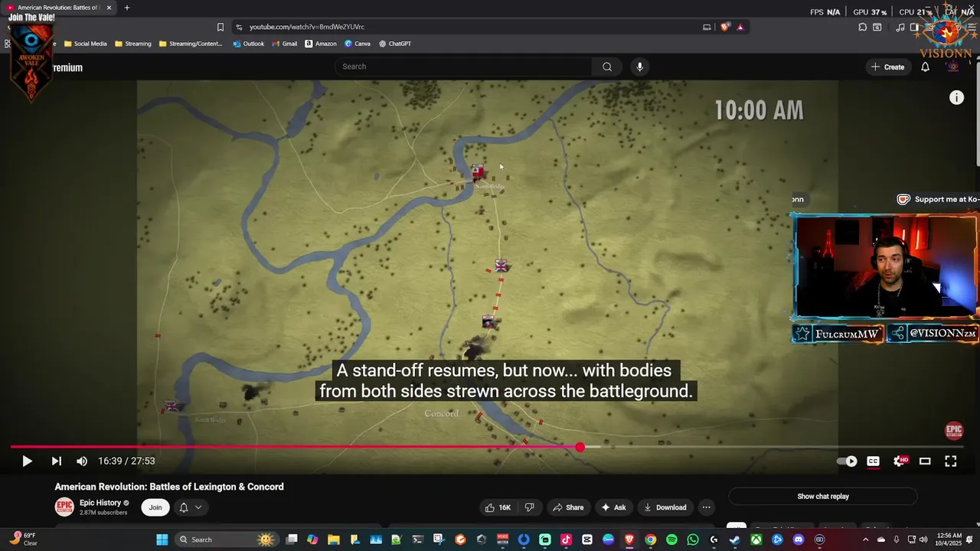Open the Outlook bookmark
Image resolution: width=980 pixels, height=551 pixels.
(249, 44)
